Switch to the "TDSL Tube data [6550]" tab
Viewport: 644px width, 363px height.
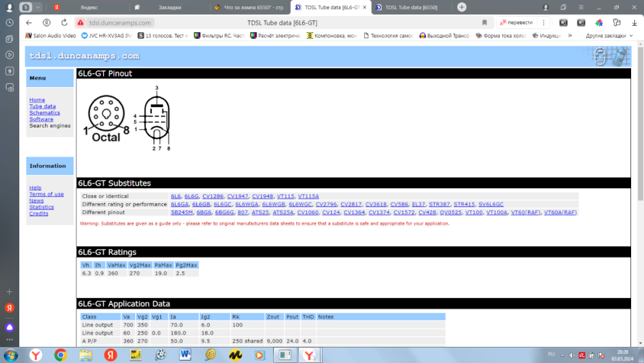(412, 7)
